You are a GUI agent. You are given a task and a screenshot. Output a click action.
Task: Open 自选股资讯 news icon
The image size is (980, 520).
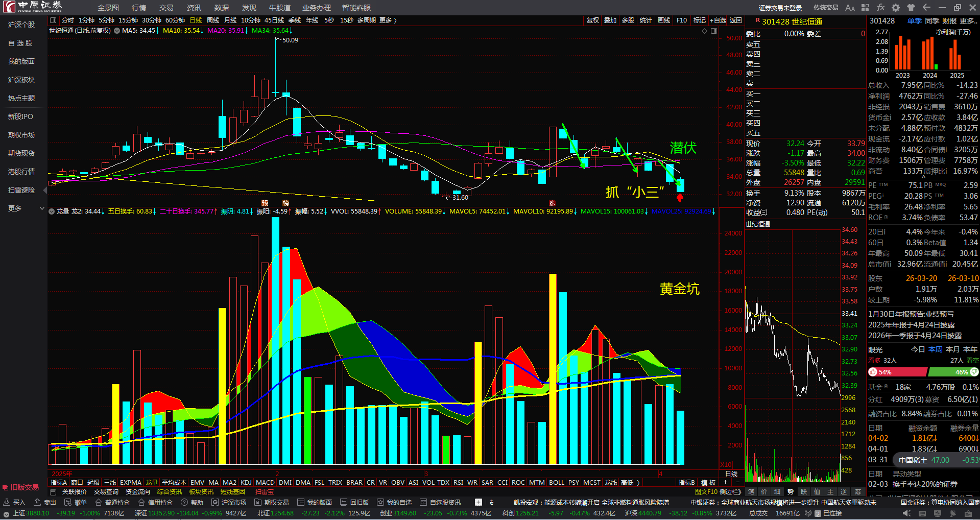[x=440, y=502]
